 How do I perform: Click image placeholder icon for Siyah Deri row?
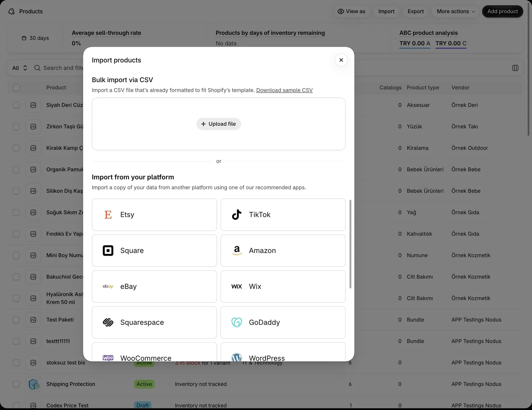coord(33,105)
